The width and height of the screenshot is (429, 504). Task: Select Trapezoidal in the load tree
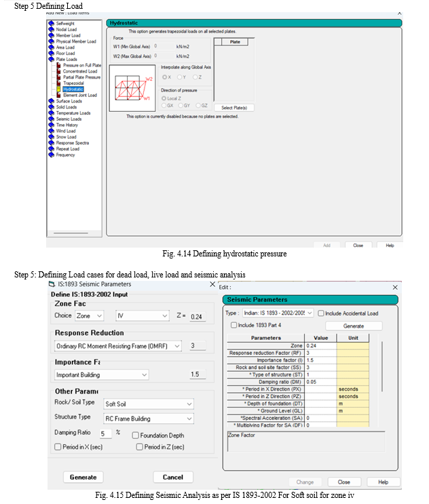[73, 83]
